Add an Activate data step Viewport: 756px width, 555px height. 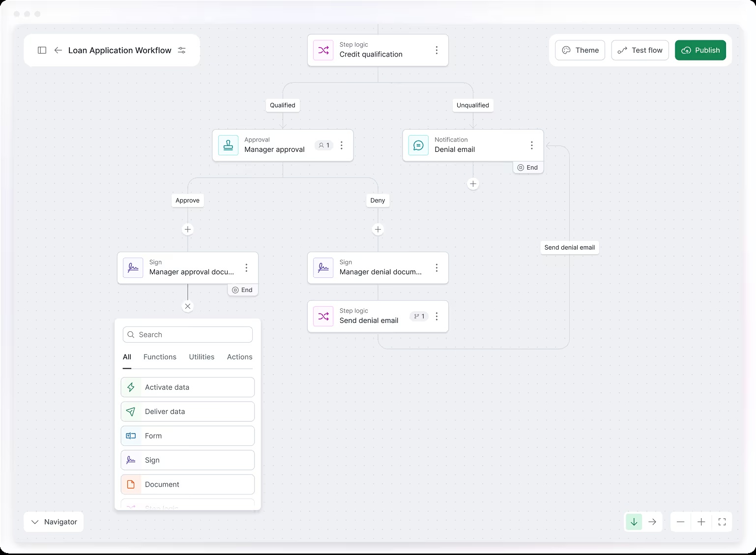[188, 387]
